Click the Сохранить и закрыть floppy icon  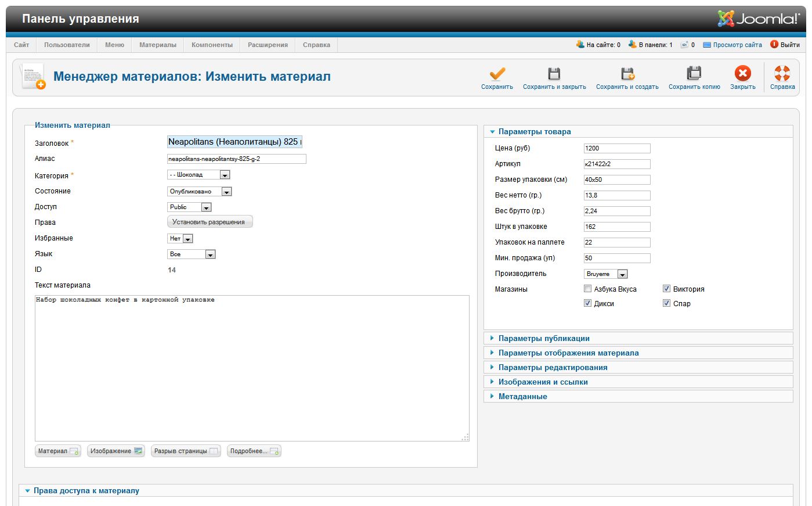(x=554, y=73)
